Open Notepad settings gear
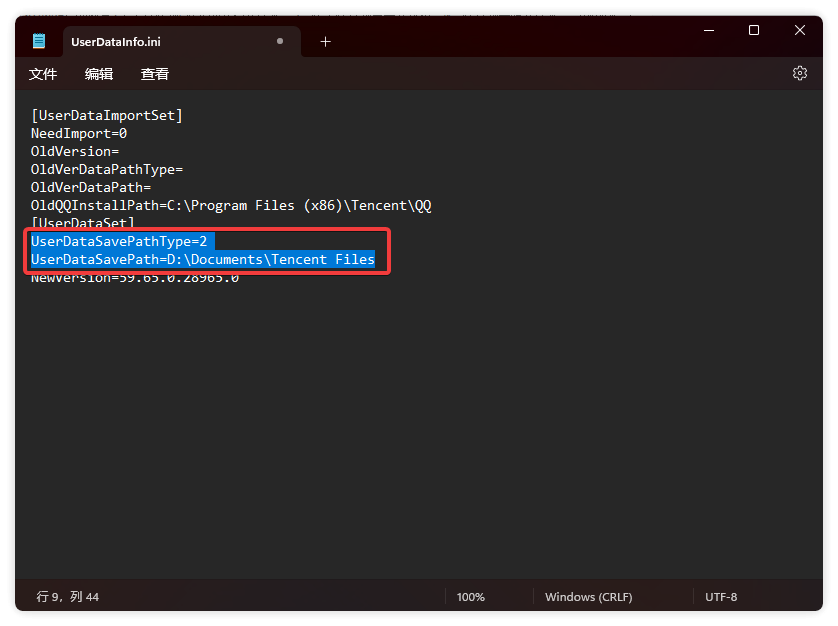The width and height of the screenshot is (838, 626). [800, 73]
